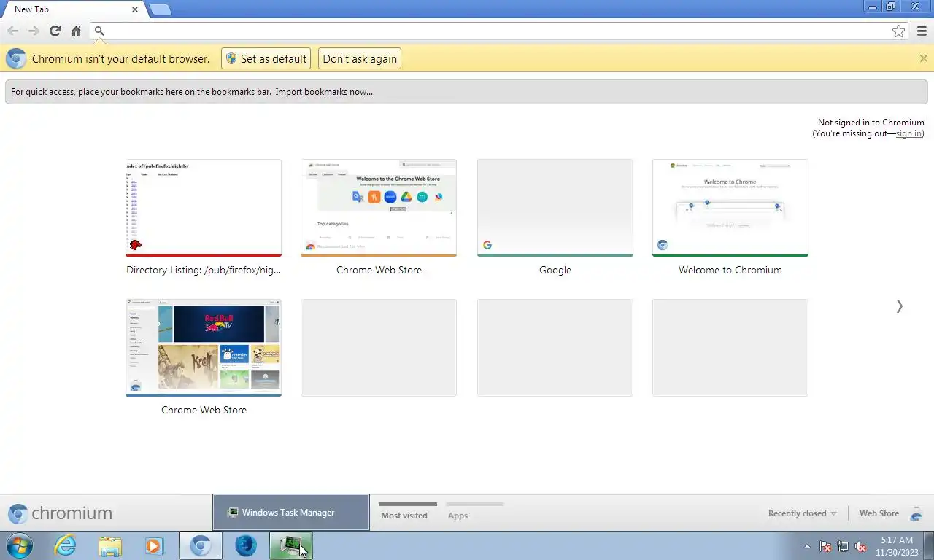Open the Chrome Web Store thumbnail in the top row
This screenshot has height=560, width=934.
(379, 208)
